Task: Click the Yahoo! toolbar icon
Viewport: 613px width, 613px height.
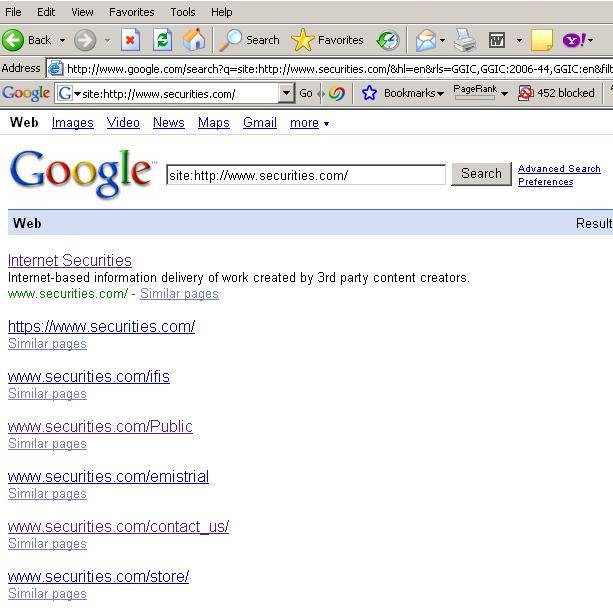Action: [574, 40]
